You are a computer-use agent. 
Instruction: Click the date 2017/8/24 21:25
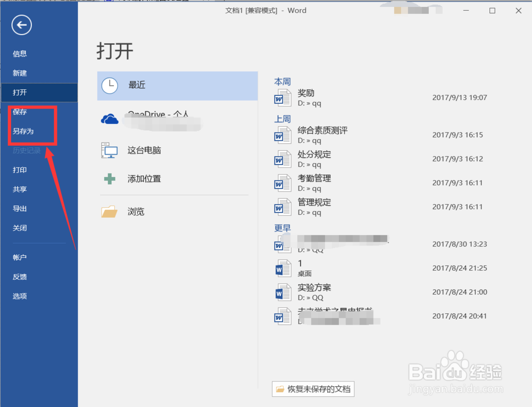(460, 268)
